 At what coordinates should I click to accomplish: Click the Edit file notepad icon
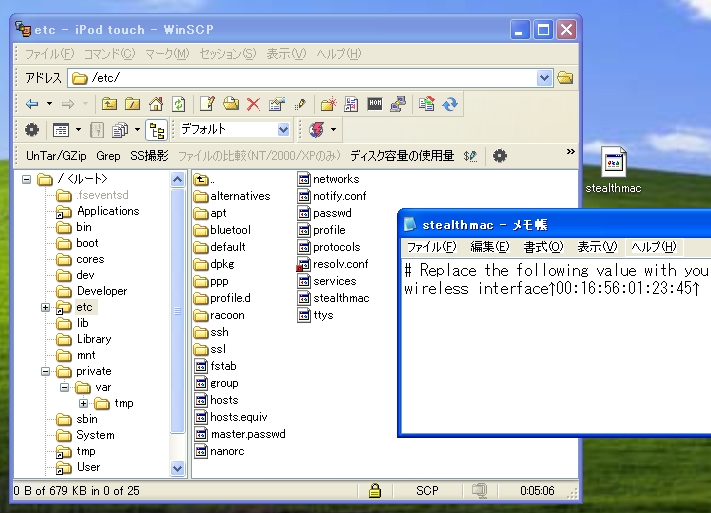point(207,104)
